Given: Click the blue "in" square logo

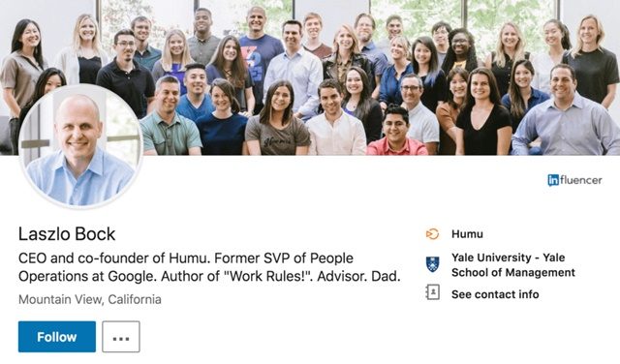Looking at the screenshot, I should (x=553, y=180).
